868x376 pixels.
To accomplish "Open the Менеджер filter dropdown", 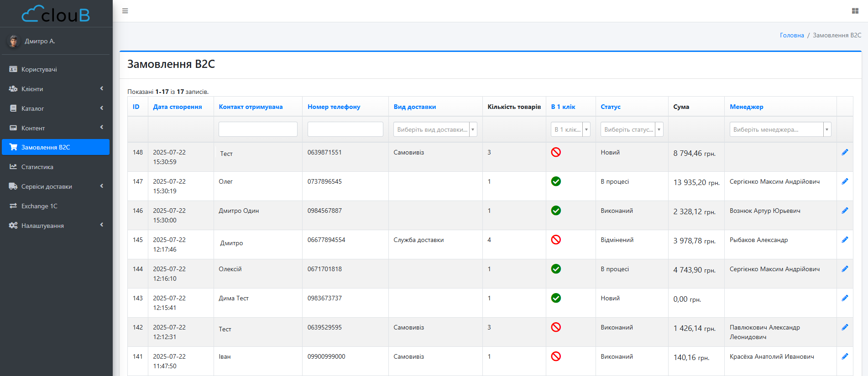I will 780,129.
